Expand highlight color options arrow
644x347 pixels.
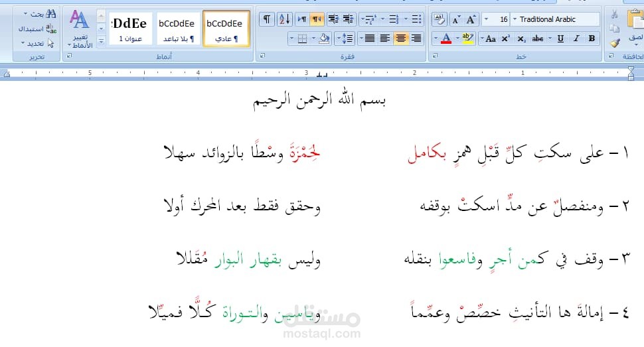(x=457, y=38)
